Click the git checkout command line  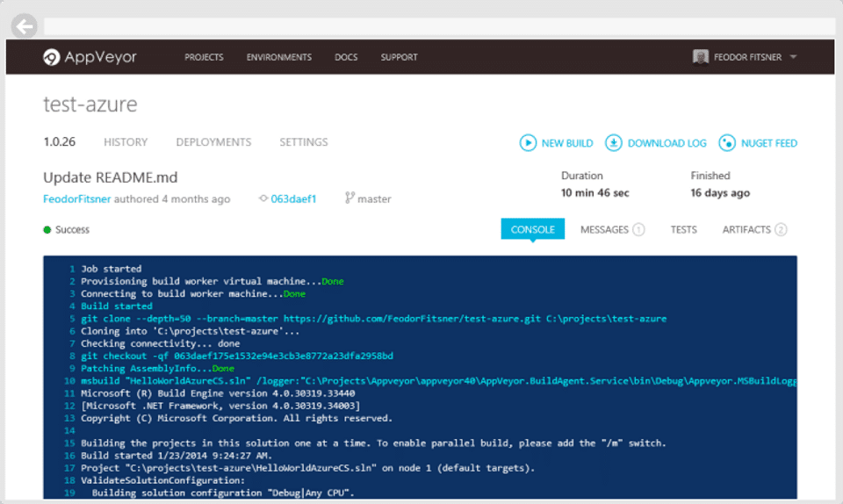237,356
